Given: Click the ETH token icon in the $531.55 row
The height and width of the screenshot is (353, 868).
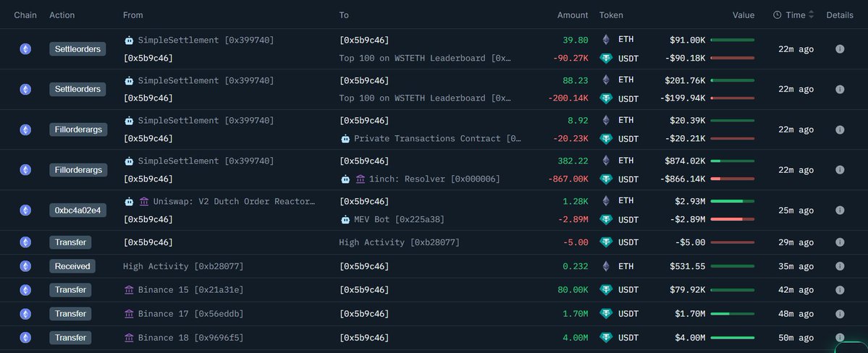Looking at the screenshot, I should point(605,266).
